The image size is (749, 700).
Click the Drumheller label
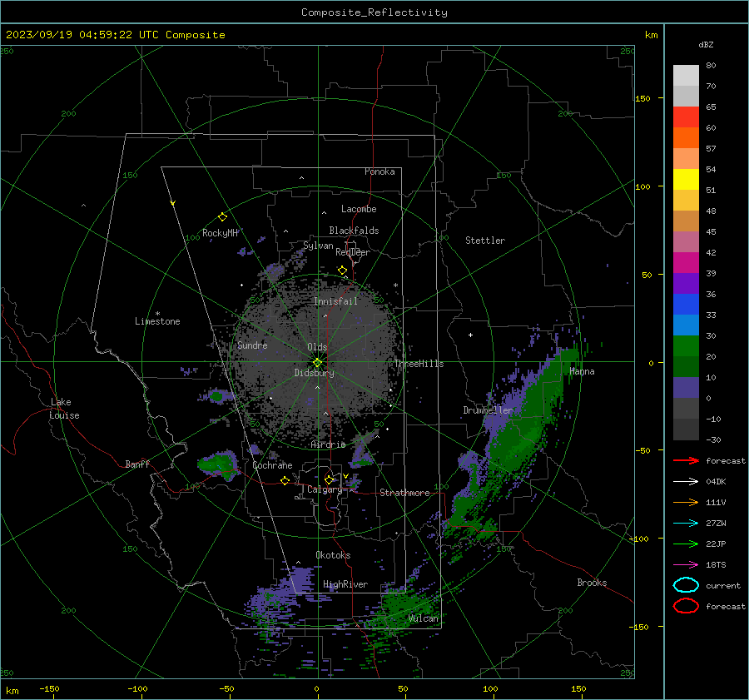coord(488,410)
